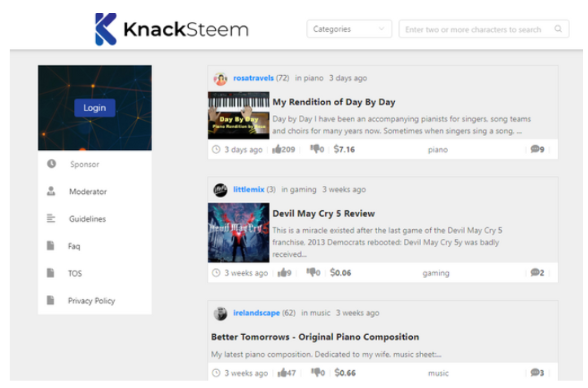
Task: Open the Day By Day piano thumbnail
Action: [x=239, y=115]
